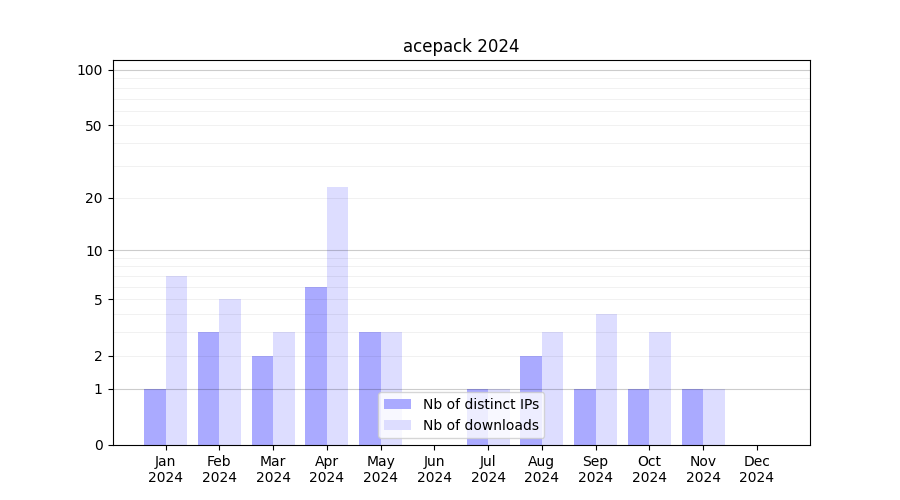Click the September downloads bar
The image size is (900, 500).
606,379
